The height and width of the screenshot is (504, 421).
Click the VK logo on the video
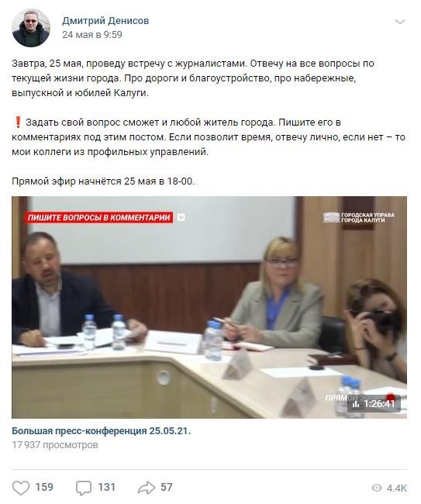181,218
